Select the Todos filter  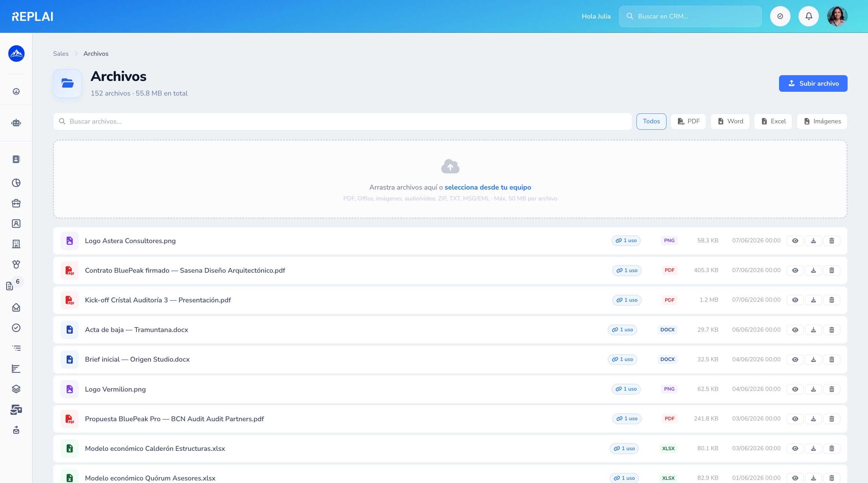pyautogui.click(x=651, y=121)
